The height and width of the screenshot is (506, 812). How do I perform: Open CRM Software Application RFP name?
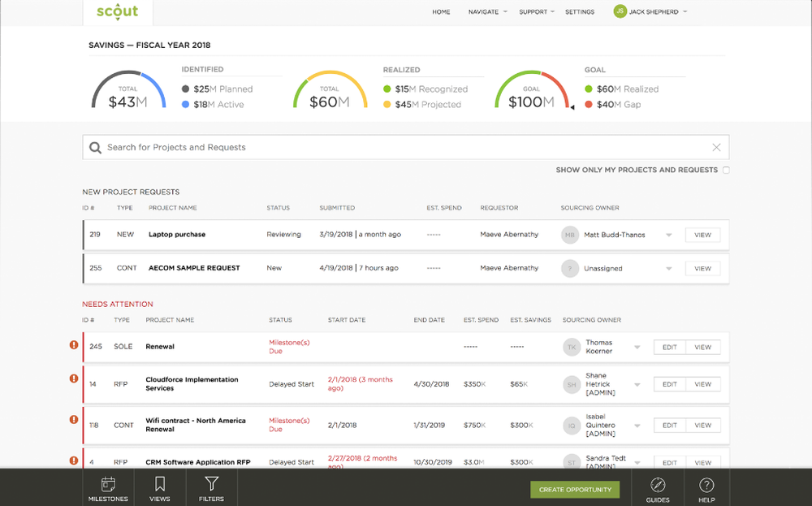[x=198, y=462]
